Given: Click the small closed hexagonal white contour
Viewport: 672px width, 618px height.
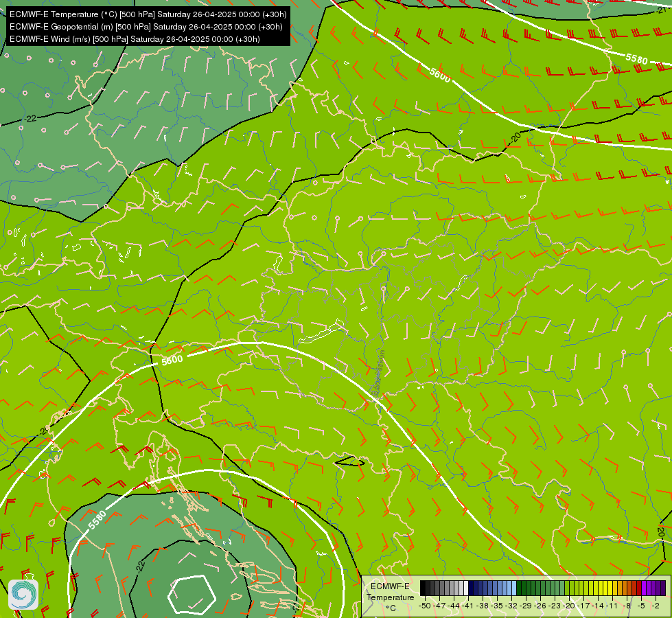Looking at the screenshot, I should click(191, 595).
